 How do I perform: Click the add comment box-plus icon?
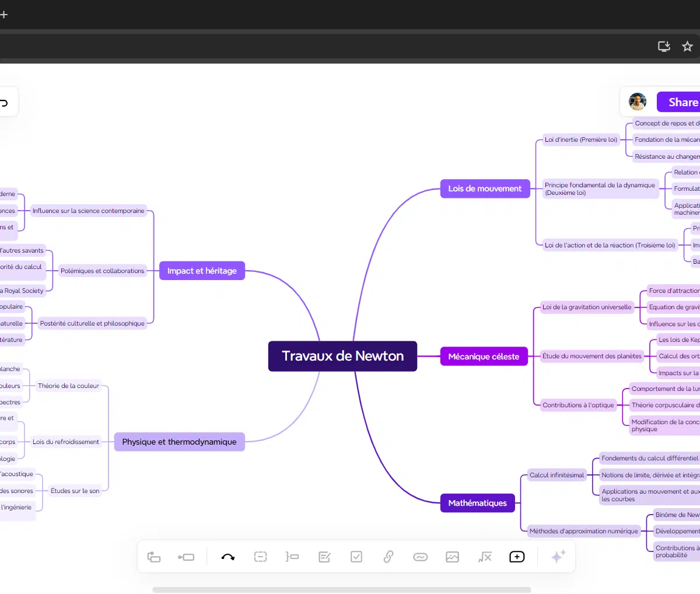(x=517, y=557)
